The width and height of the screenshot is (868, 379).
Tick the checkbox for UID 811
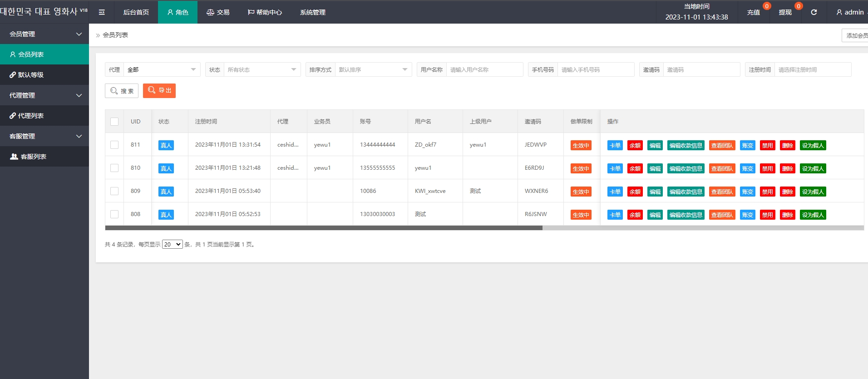click(x=114, y=145)
